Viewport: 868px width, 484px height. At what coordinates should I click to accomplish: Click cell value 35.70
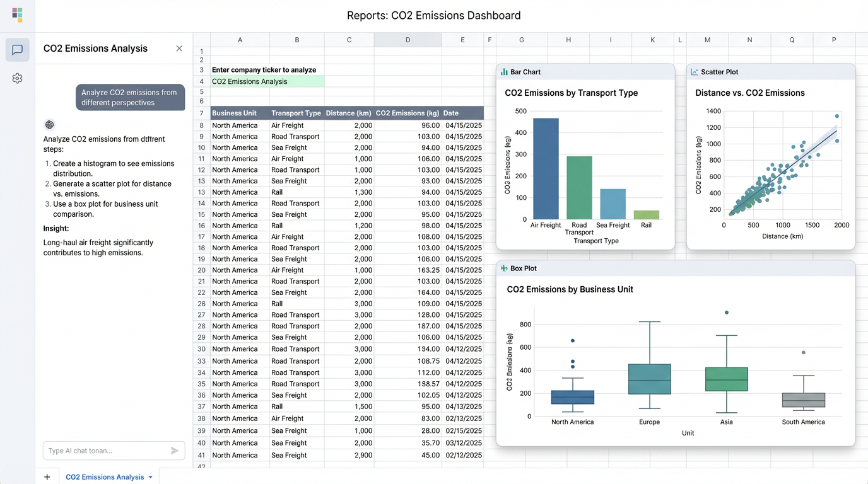[x=408, y=443]
